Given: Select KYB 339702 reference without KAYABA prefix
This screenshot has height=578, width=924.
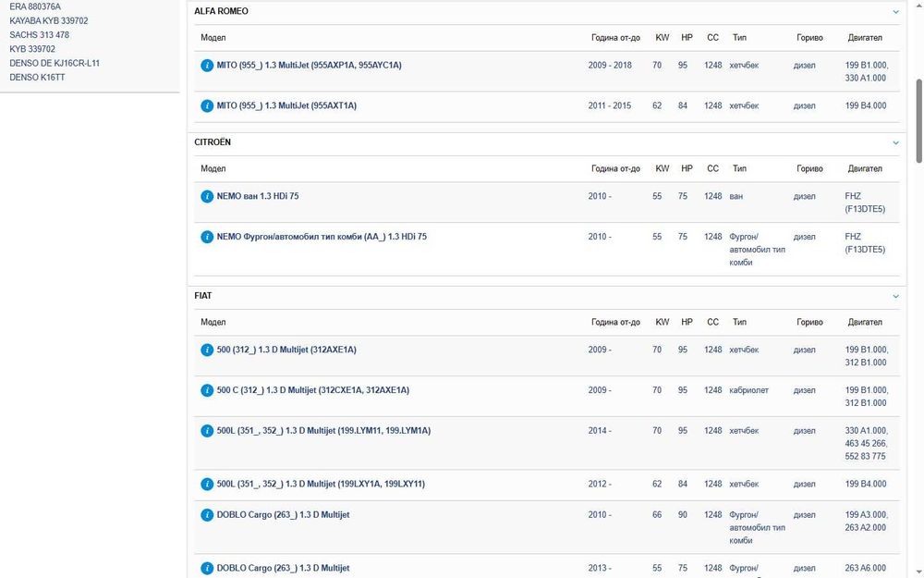Looking at the screenshot, I should point(32,49).
